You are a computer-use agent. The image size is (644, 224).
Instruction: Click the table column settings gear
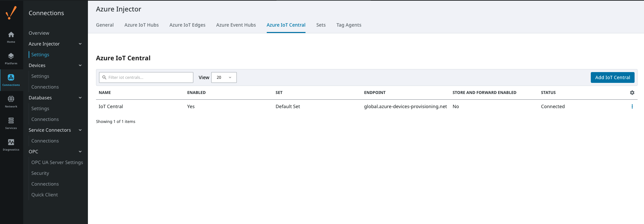(x=632, y=93)
